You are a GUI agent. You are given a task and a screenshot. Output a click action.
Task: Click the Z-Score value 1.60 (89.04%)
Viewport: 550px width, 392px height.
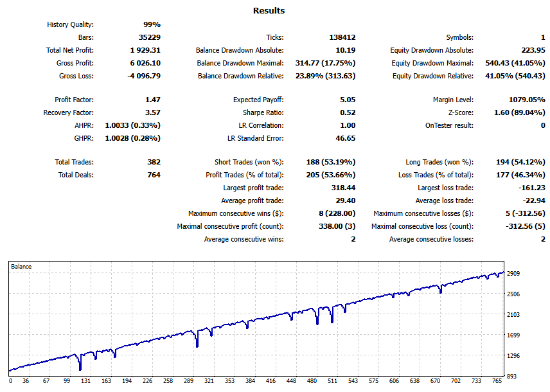(517, 112)
